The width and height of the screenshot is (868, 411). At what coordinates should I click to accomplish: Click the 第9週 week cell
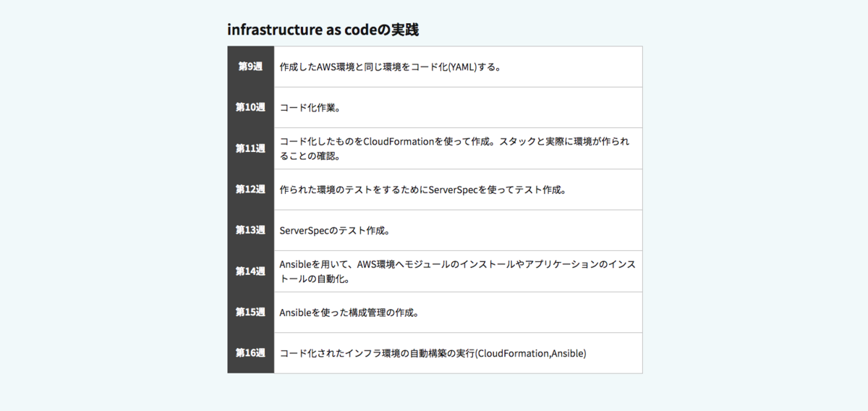250,67
